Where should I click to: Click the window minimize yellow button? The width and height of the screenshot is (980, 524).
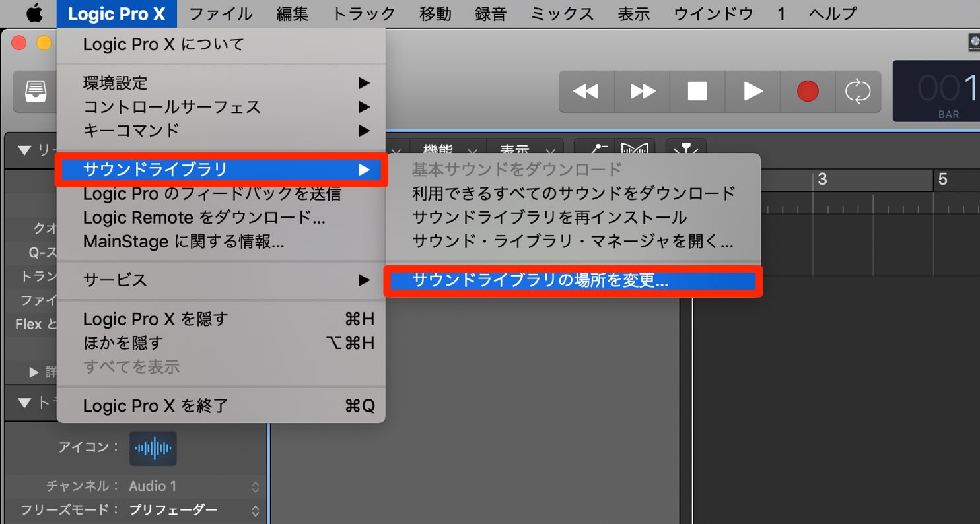tap(44, 43)
